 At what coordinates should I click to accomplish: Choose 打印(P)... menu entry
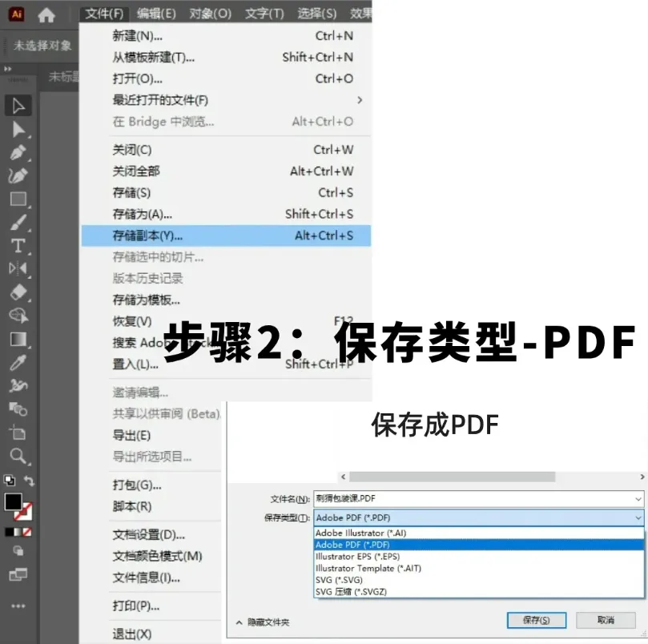[151, 606]
